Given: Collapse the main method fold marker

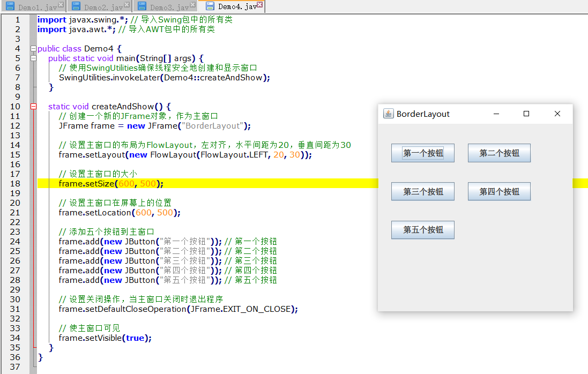Looking at the screenshot, I should [x=33, y=58].
